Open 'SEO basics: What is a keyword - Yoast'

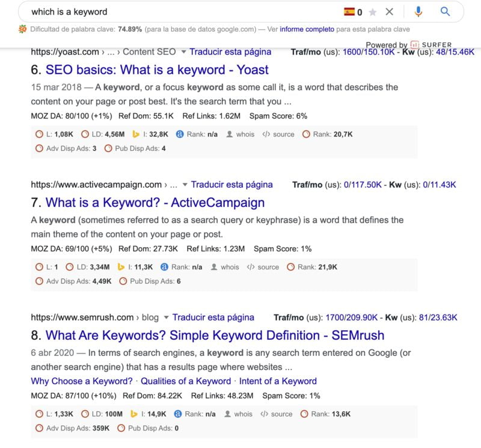(157, 70)
